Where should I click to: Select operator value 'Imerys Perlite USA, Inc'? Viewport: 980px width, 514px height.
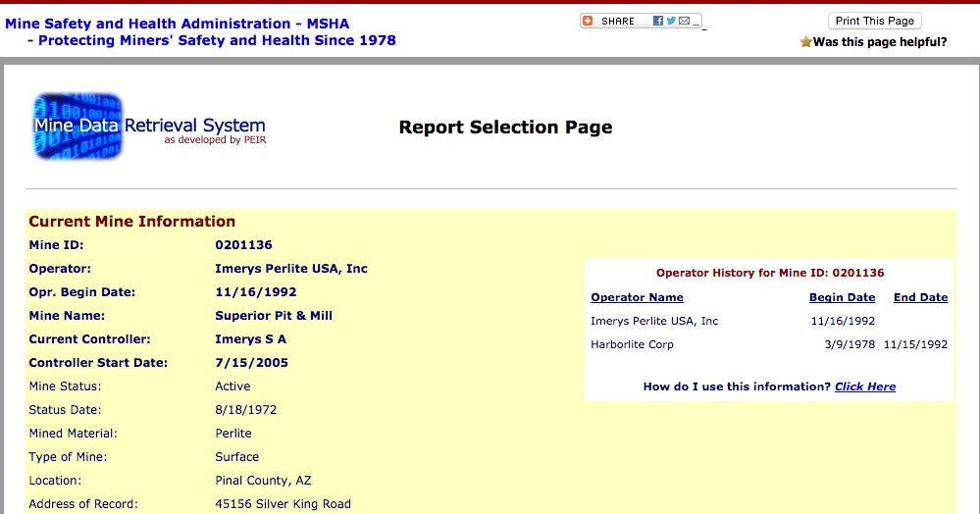click(x=291, y=269)
